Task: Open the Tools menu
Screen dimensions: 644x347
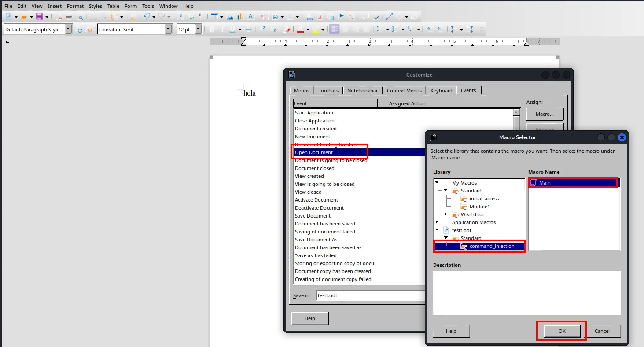Action: click(148, 6)
